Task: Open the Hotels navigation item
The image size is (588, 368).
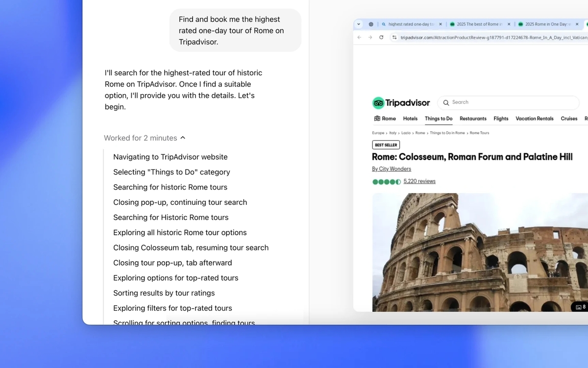Action: coord(410,119)
